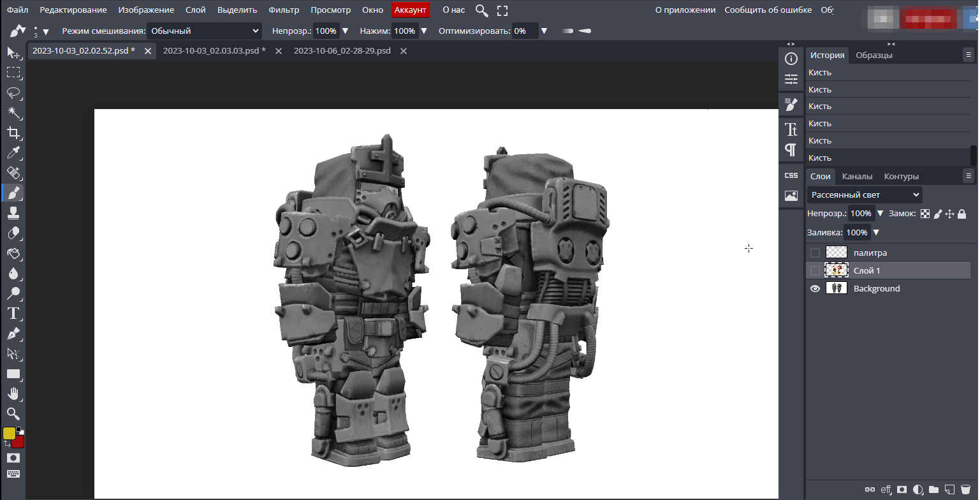Open the Info panel icon
980x500 pixels.
coord(791,59)
